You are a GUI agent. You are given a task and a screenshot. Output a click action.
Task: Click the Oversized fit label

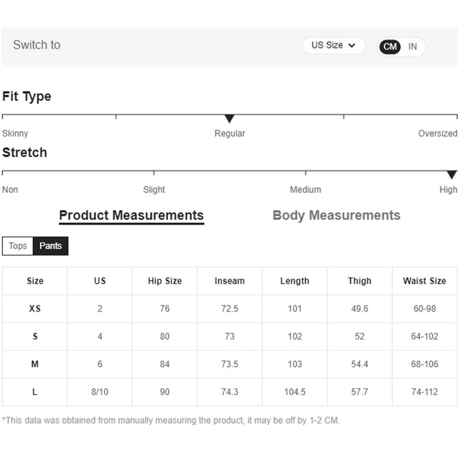tap(438, 133)
